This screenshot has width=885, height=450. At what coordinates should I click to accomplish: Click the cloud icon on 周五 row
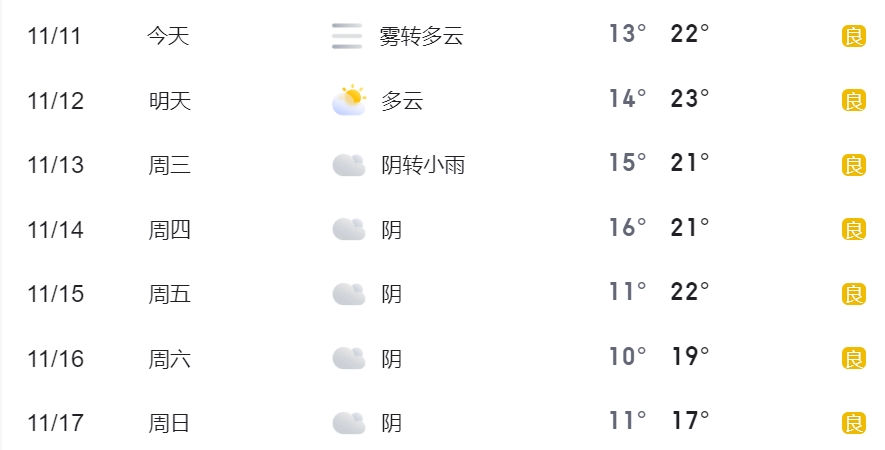(x=349, y=294)
